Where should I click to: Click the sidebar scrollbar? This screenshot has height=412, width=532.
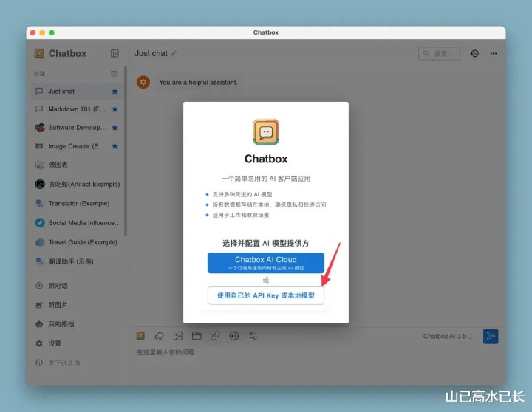[x=126, y=151]
